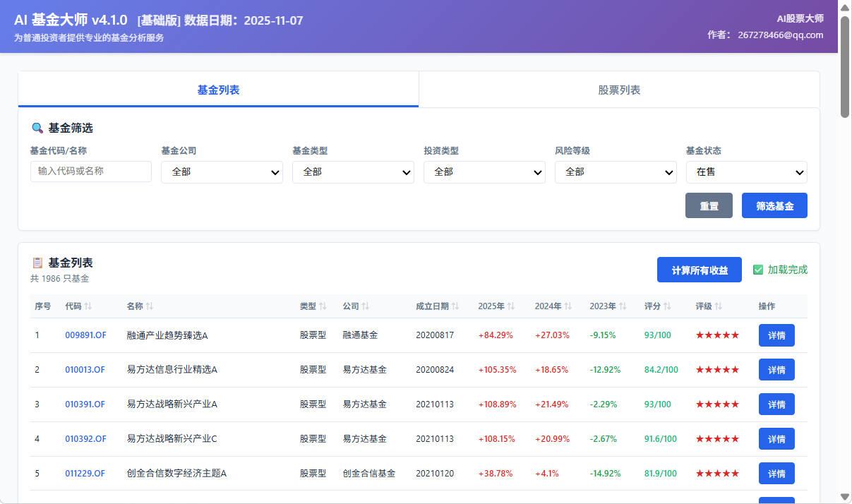Click the sort arrows on 名称 column
This screenshot has width=852, height=504.
(148, 306)
